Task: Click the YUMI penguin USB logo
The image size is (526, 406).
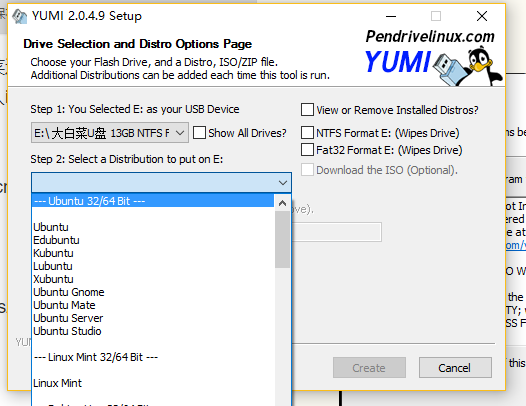Action: click(x=467, y=67)
